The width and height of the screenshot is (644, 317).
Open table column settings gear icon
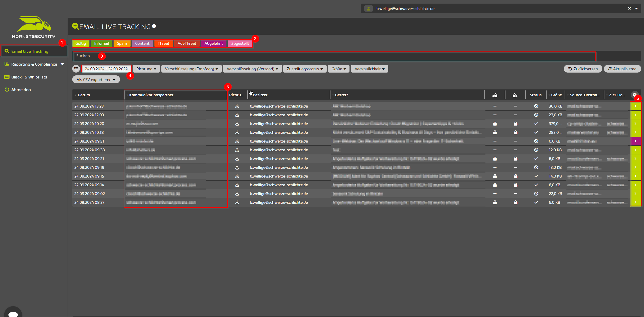[x=634, y=94]
